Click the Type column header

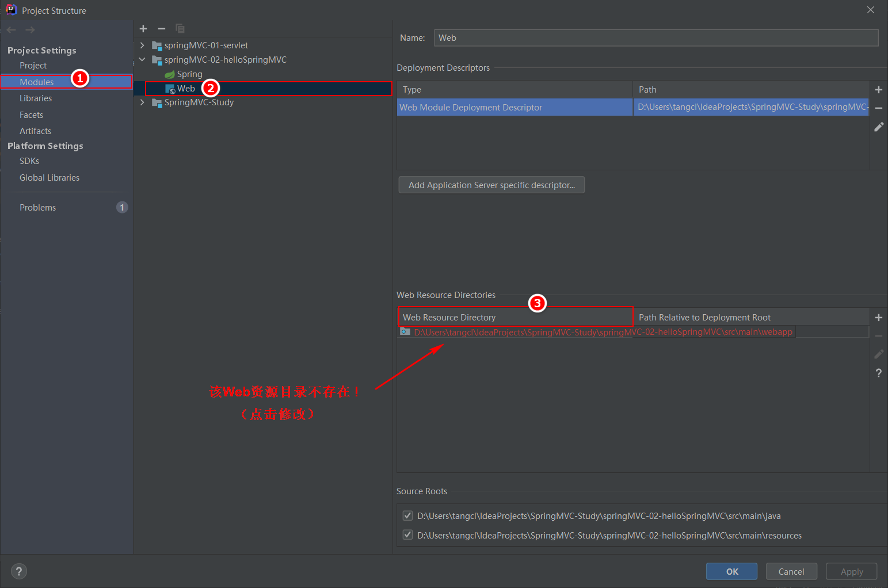(x=514, y=89)
